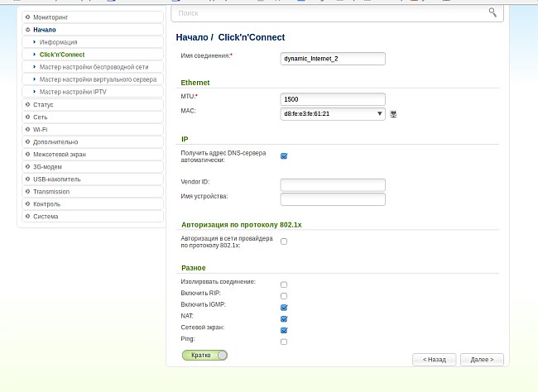Image resolution: width=538 pixels, height=392 pixels.
Task: Enable 802.1x provider authorization checkbox
Action: (284, 241)
